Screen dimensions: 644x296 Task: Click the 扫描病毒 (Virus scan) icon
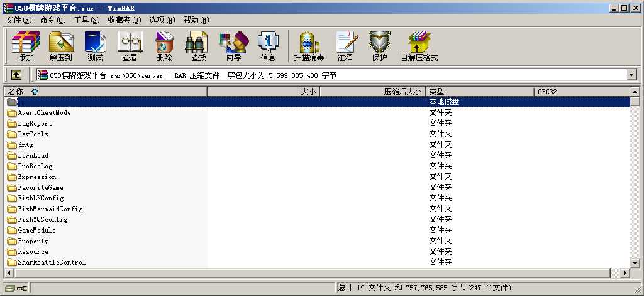coord(309,46)
